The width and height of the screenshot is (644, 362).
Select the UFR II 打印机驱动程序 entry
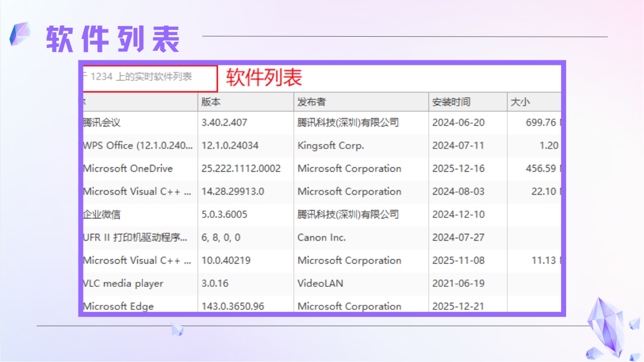(135, 237)
